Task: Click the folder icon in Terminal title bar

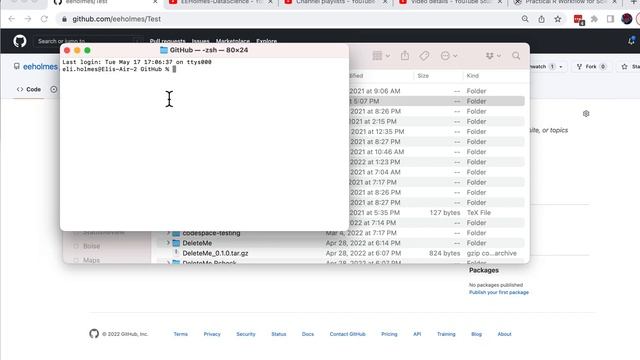Action: tap(164, 50)
